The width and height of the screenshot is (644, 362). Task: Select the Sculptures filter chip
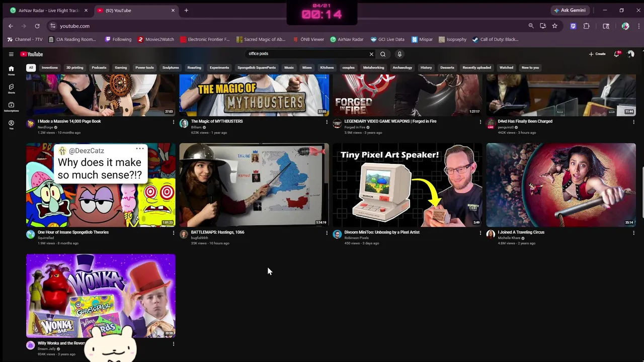tap(171, 67)
